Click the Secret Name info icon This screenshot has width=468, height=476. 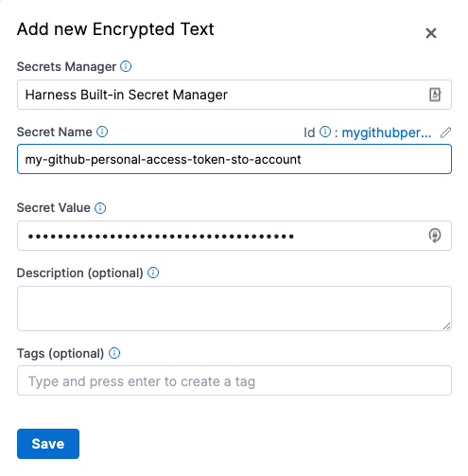pos(102,132)
